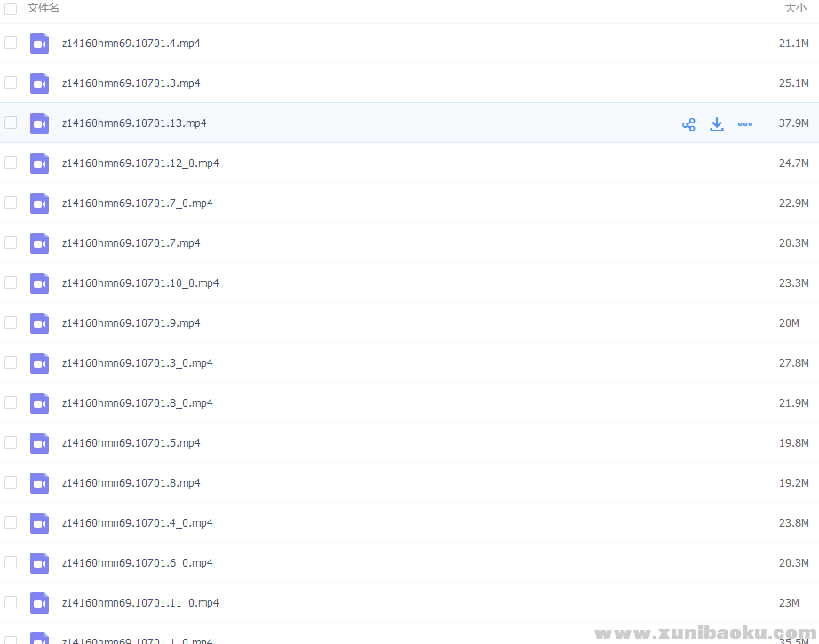This screenshot has width=819, height=644.
Task: Sort by the 文件名 column header
Action: pyautogui.click(x=44, y=8)
